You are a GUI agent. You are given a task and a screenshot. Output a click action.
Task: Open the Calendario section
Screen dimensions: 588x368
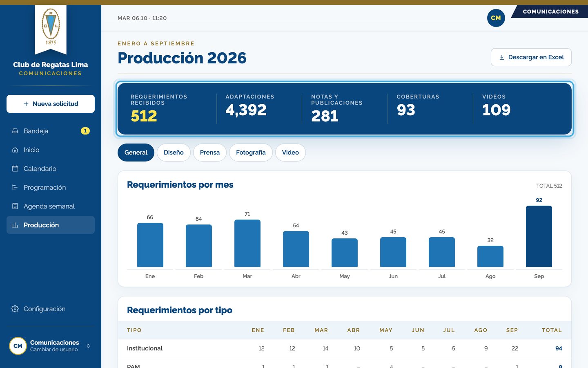click(x=51, y=168)
